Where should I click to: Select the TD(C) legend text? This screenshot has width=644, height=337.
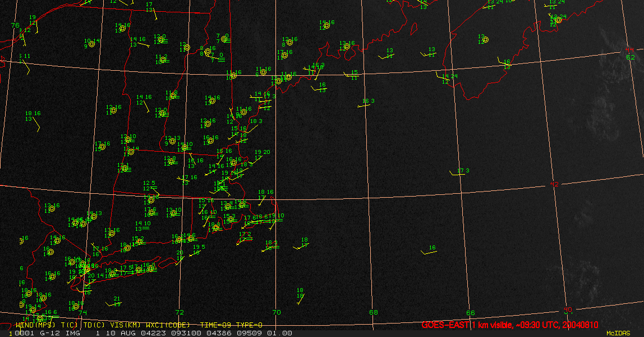[x=94, y=325]
